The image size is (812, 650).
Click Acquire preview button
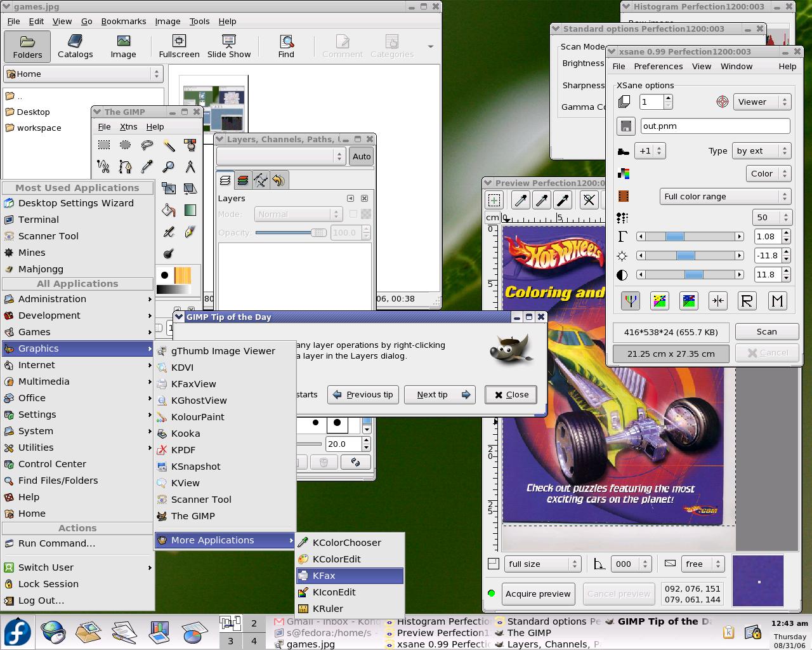pyautogui.click(x=538, y=594)
